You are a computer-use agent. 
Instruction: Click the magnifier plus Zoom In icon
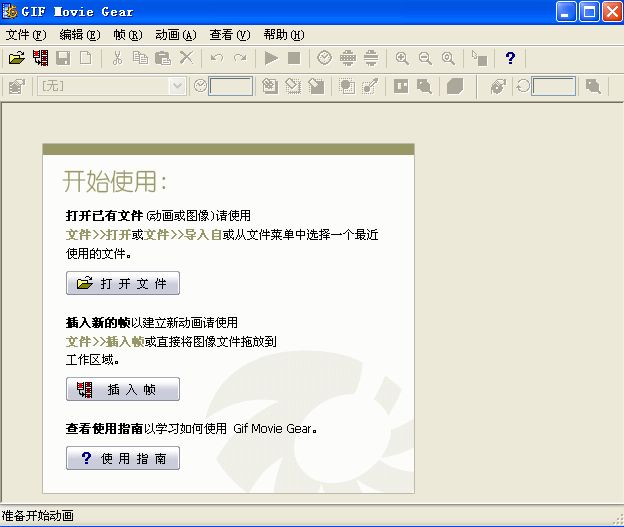402,58
